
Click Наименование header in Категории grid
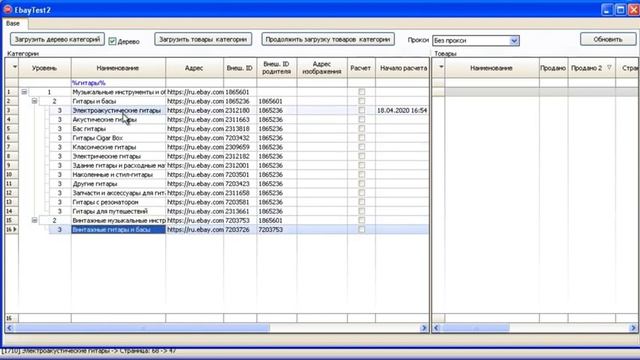[118, 68]
